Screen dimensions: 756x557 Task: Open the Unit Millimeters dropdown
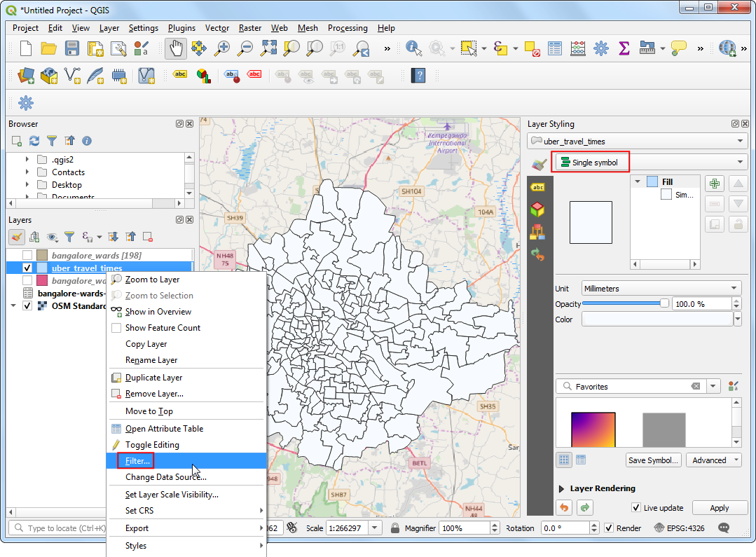pos(661,289)
